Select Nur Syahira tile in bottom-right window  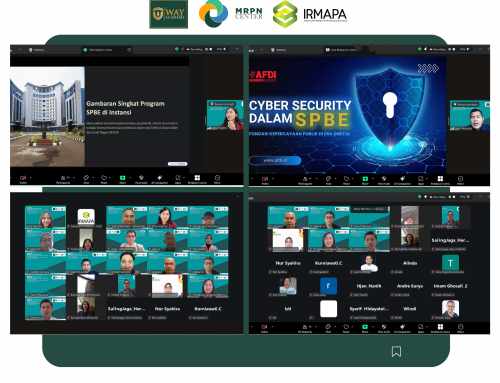click(288, 263)
